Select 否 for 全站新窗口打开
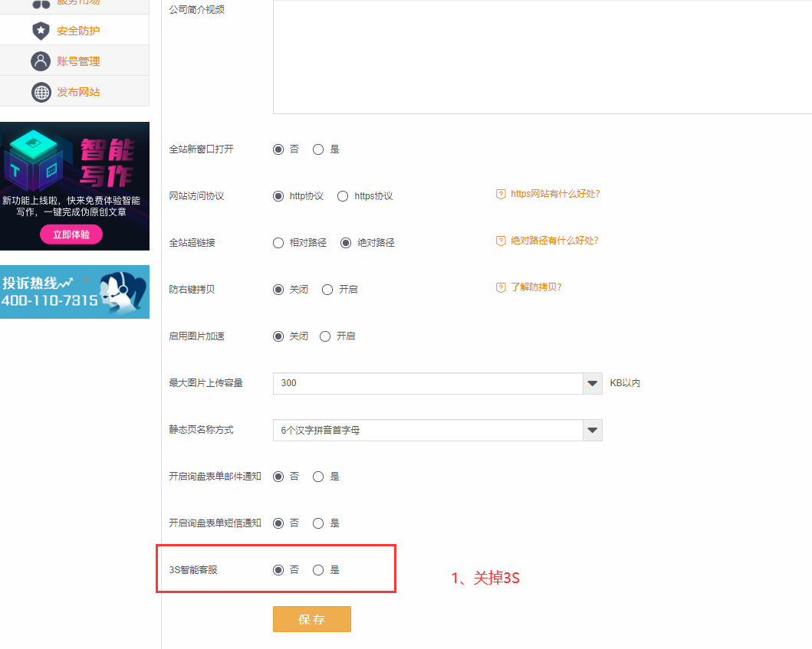Image resolution: width=812 pixels, height=649 pixels. pyautogui.click(x=278, y=149)
